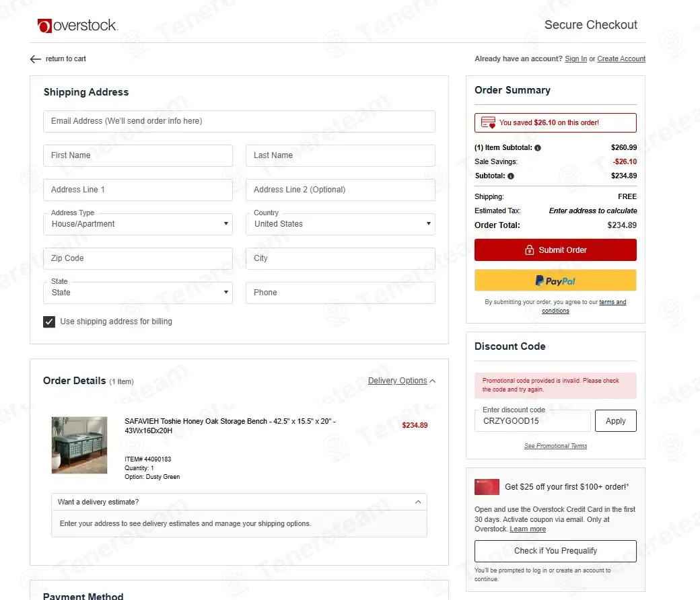This screenshot has width=700, height=600.
Task: Click the Phone field
Action: tap(340, 293)
